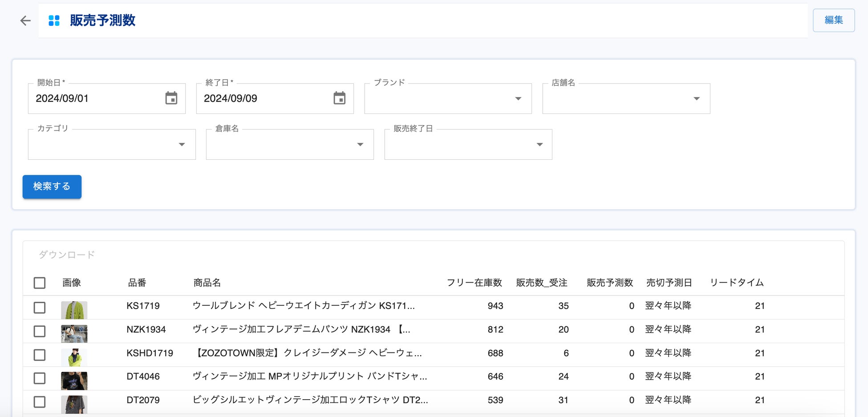The height and width of the screenshot is (417, 868).
Task: Open the 倉庫名 dropdown
Action: [x=360, y=145]
